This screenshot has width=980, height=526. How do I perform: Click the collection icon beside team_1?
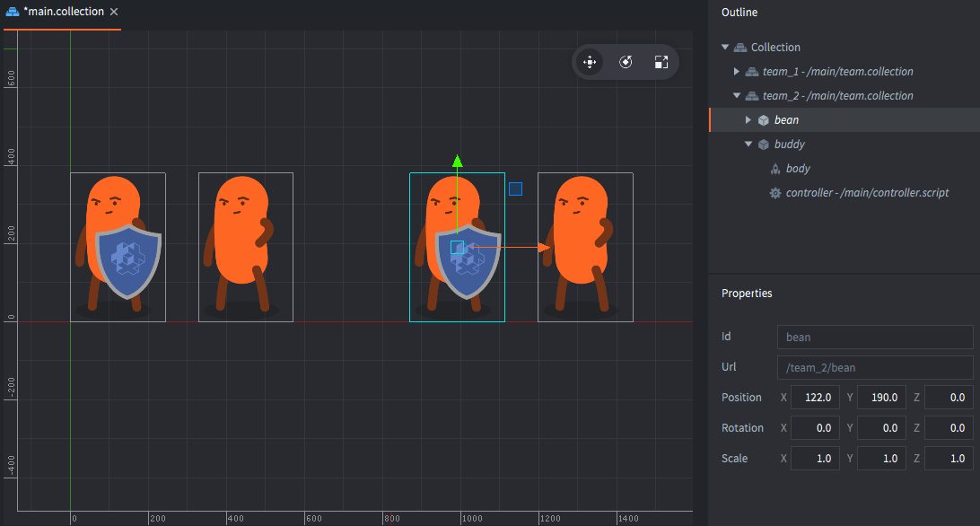pos(752,72)
